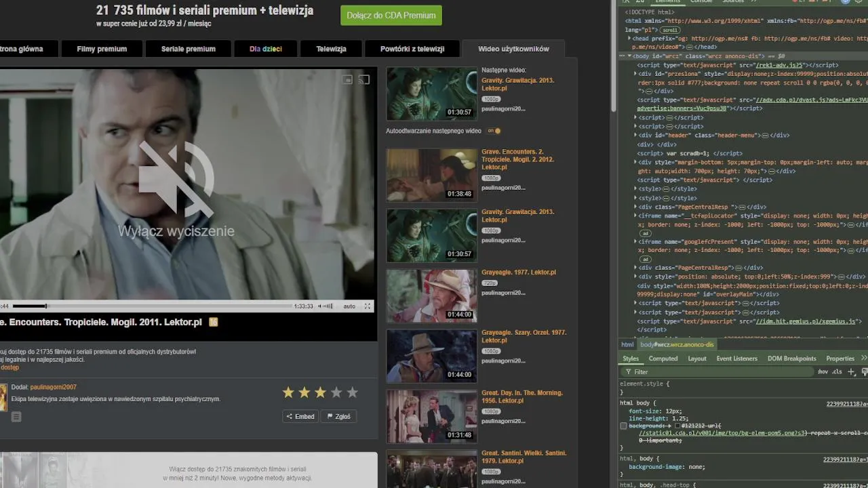Open the Seriale premium tab
Screen dimensions: 868x488
(x=189, y=49)
